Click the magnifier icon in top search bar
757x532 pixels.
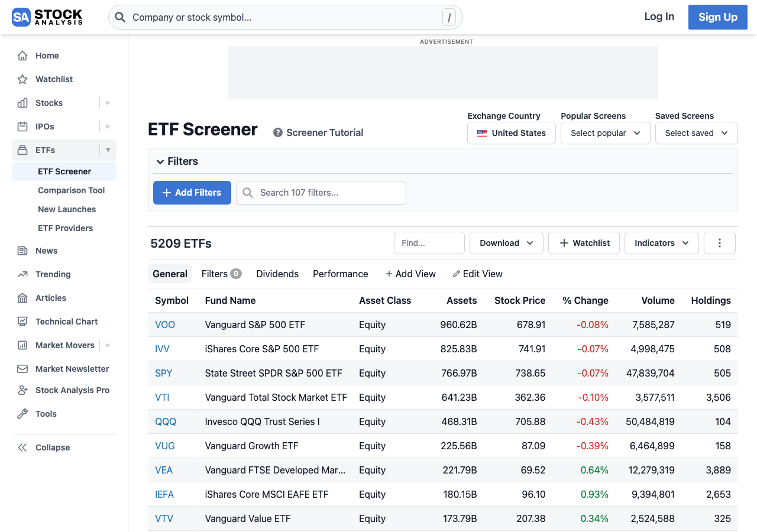click(120, 17)
